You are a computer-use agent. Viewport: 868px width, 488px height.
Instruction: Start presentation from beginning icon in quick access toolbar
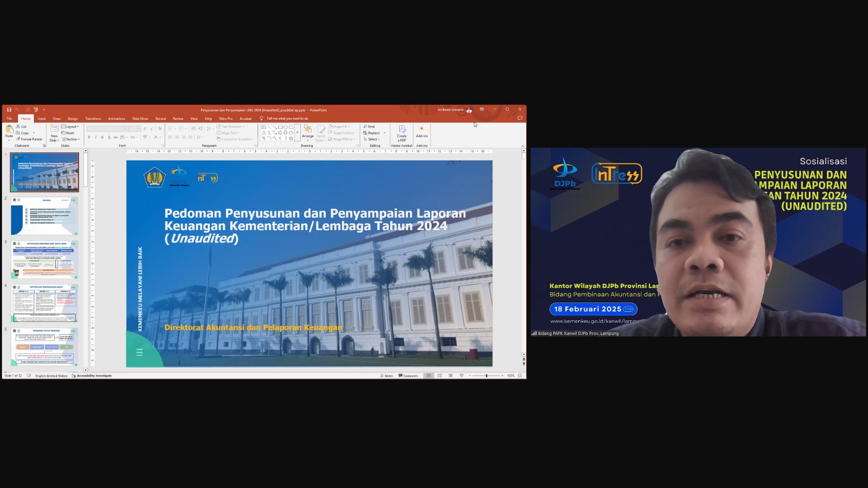[36, 110]
